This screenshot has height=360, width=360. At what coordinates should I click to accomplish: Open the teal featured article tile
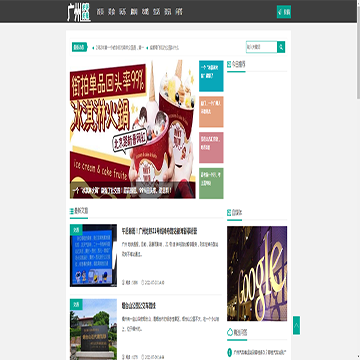tap(211, 76)
